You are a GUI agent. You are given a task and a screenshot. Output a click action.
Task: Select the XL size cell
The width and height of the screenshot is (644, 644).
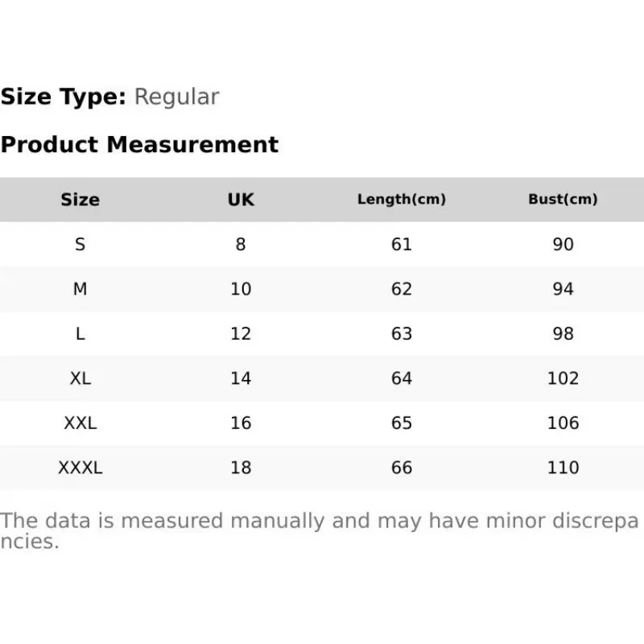80,378
